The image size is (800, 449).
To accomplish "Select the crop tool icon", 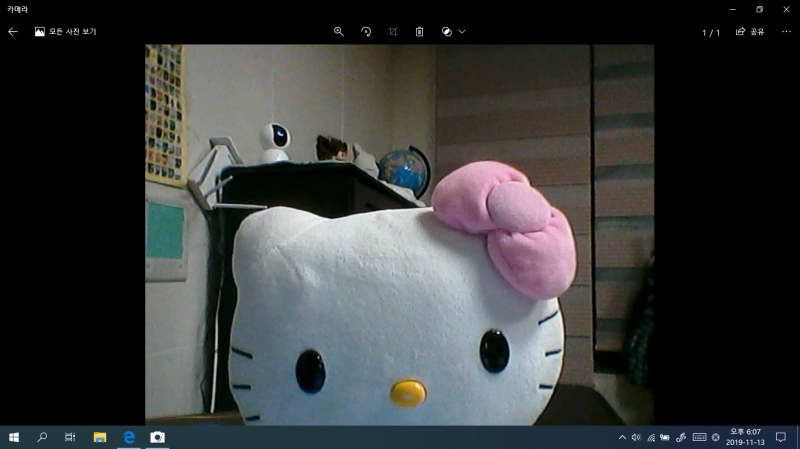I will [x=393, y=32].
